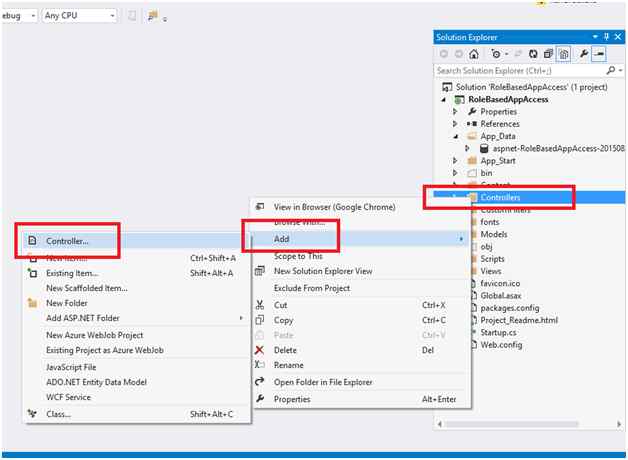Viewport: 628px width, 460px height.
Task: Select Project_Readme.html file
Action: pyautogui.click(x=519, y=320)
